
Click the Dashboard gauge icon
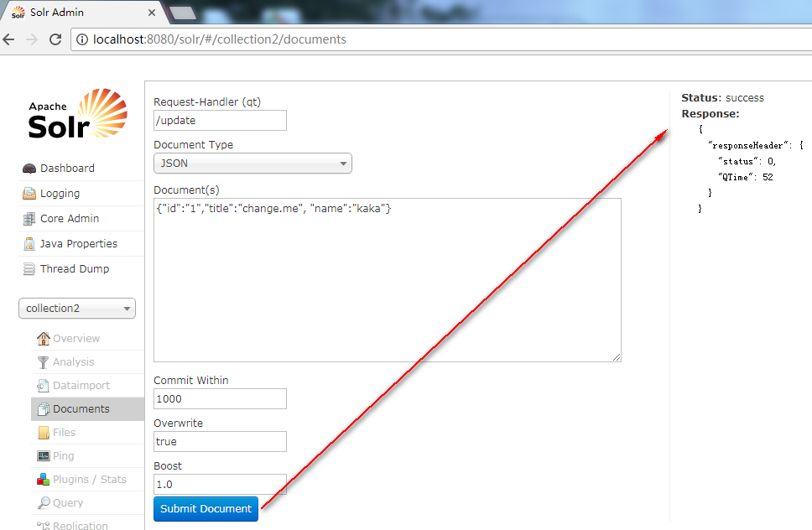click(29, 169)
